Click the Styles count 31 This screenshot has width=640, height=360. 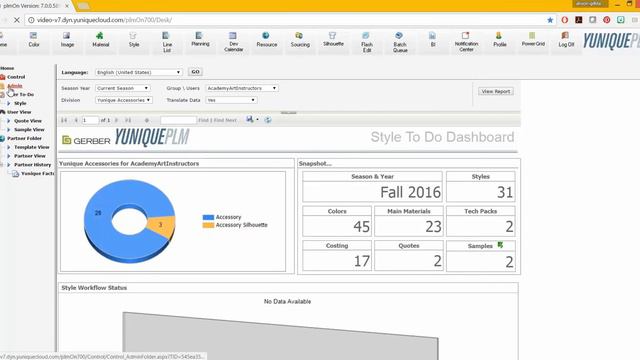coord(505,192)
